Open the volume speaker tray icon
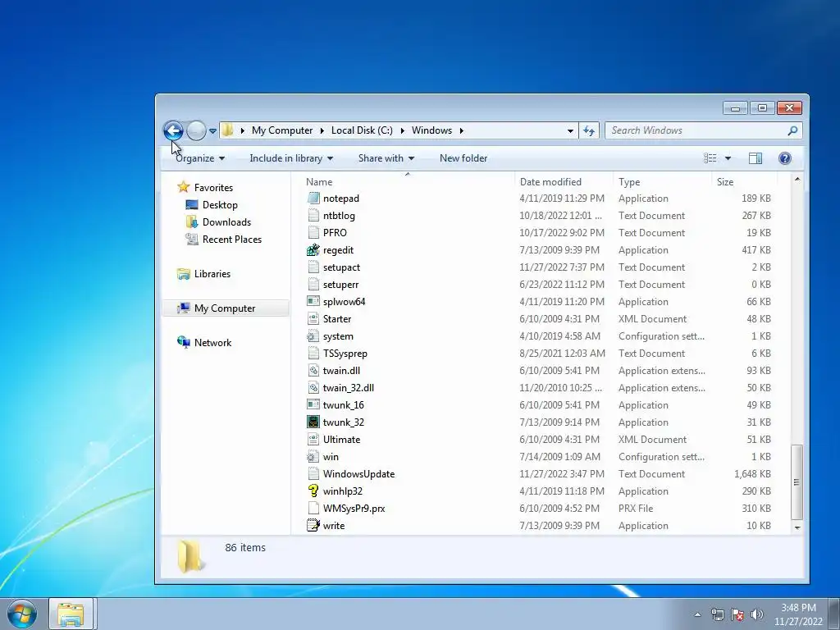840x630 pixels. tap(757, 614)
